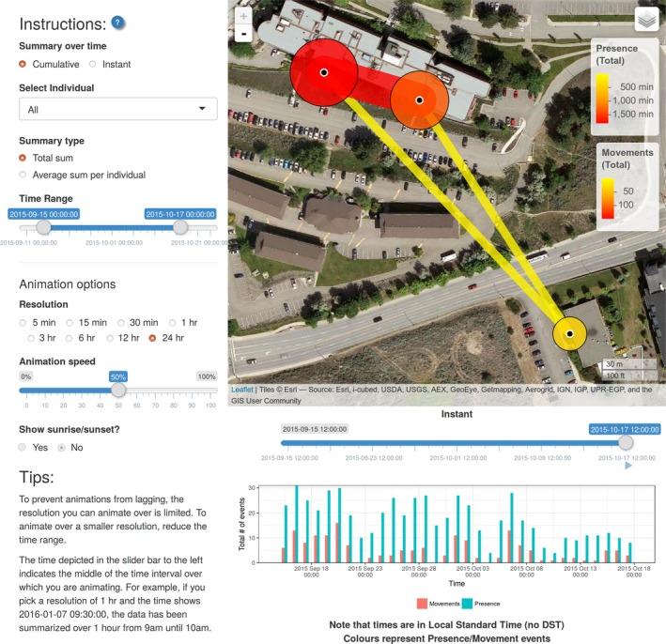This screenshot has width=666, height=644.
Task: Choose Average sum per individual
Action: 23,175
